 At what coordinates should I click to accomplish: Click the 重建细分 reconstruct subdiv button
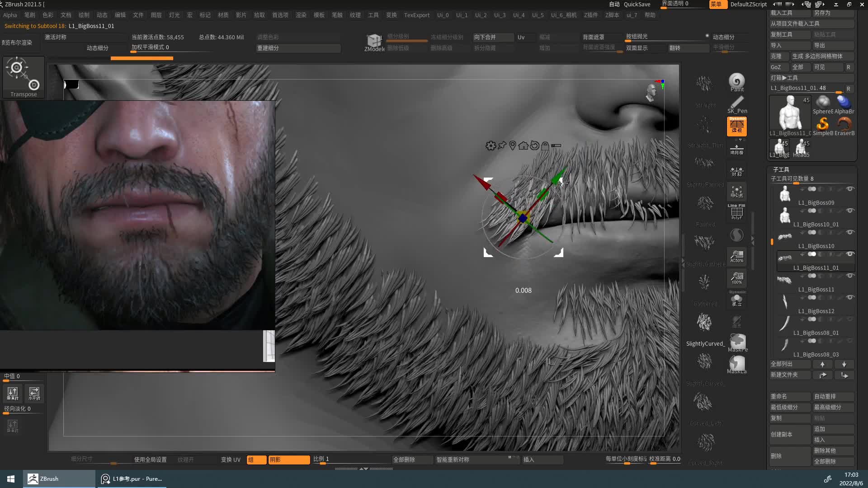pos(298,48)
